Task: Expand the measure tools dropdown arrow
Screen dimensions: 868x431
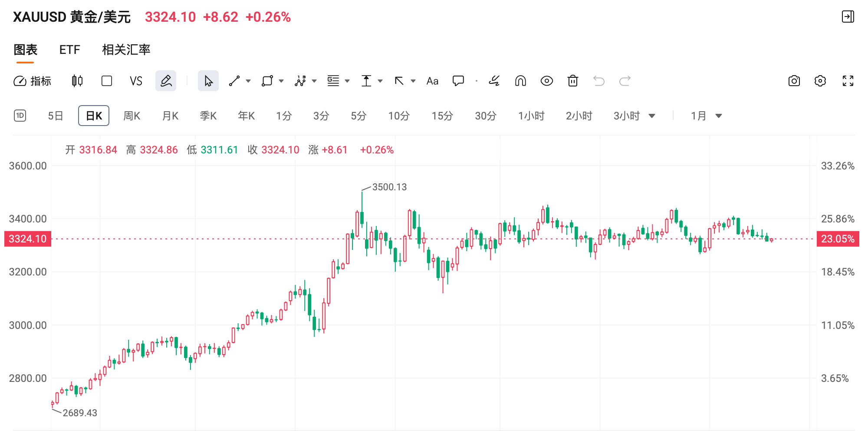Action: [x=380, y=81]
